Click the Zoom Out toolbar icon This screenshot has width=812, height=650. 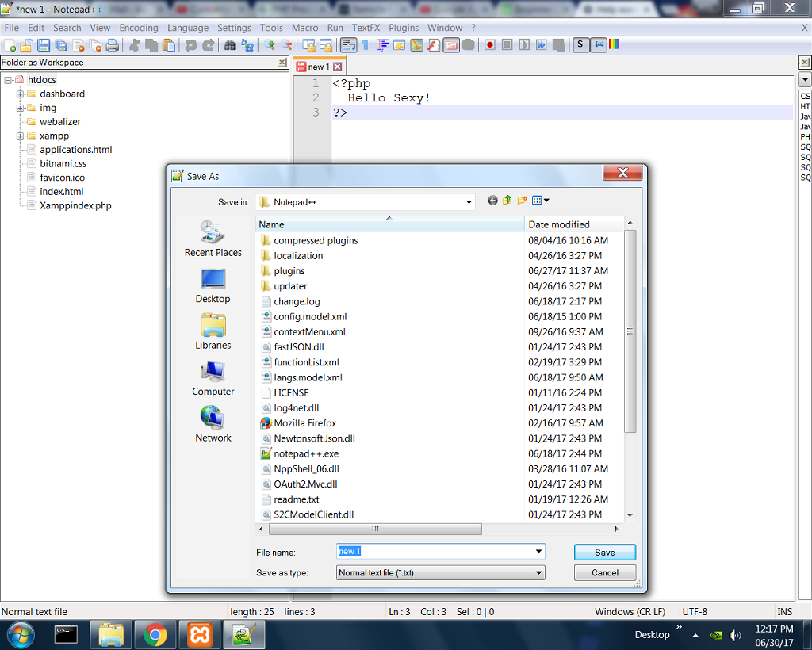pyautogui.click(x=286, y=45)
